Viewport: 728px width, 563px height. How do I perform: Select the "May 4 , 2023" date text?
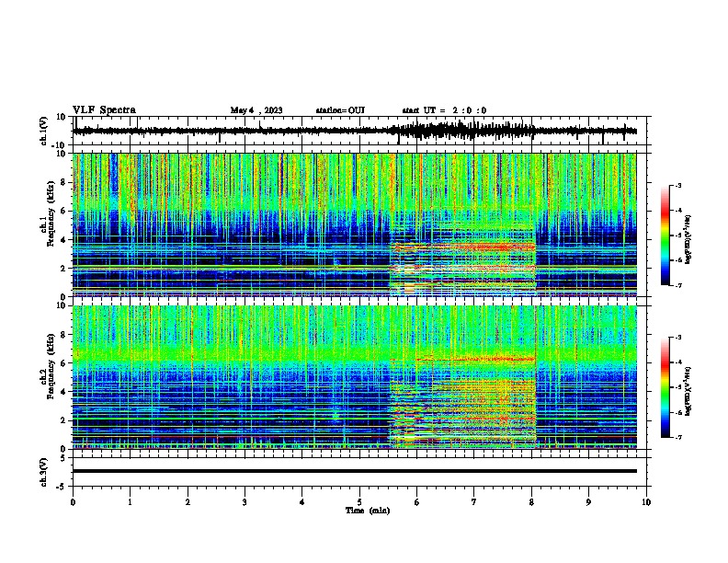pyautogui.click(x=256, y=110)
